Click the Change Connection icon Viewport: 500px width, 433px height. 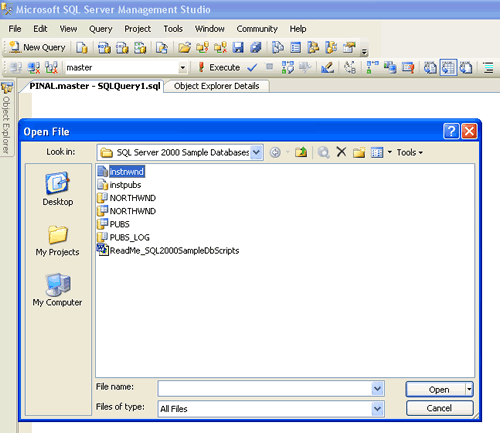[x=51, y=68]
